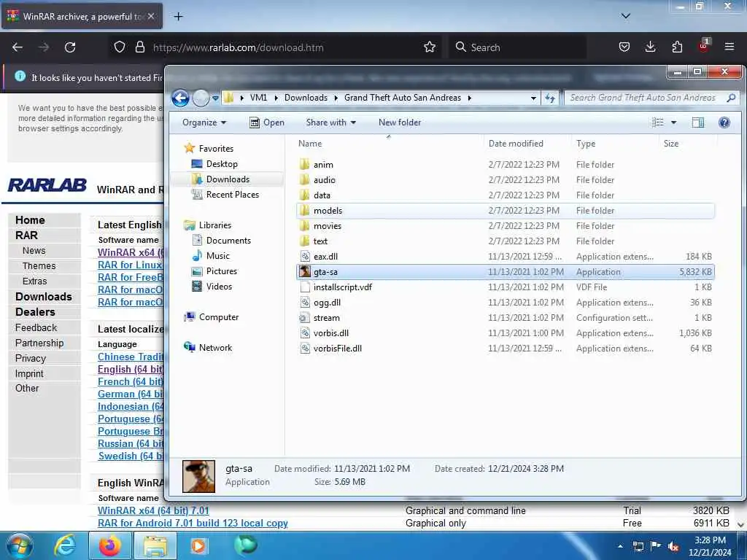This screenshot has width=747, height=560.
Task: Open Explorer Help question mark icon
Action: coord(724,122)
